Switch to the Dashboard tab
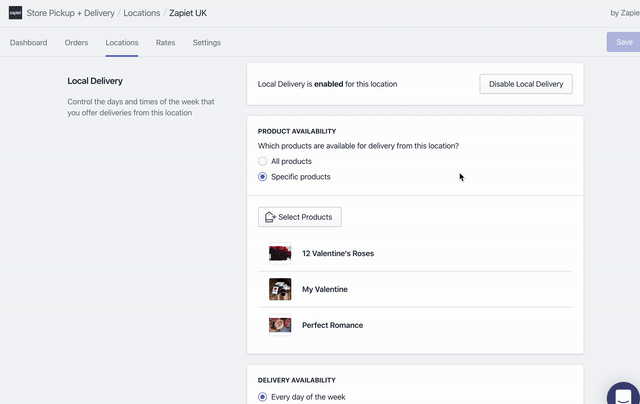640x404 pixels. [x=28, y=43]
